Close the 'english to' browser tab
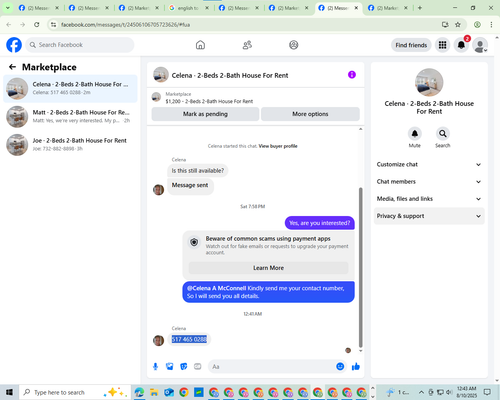This screenshot has width=500, height=400. (x=207, y=8)
